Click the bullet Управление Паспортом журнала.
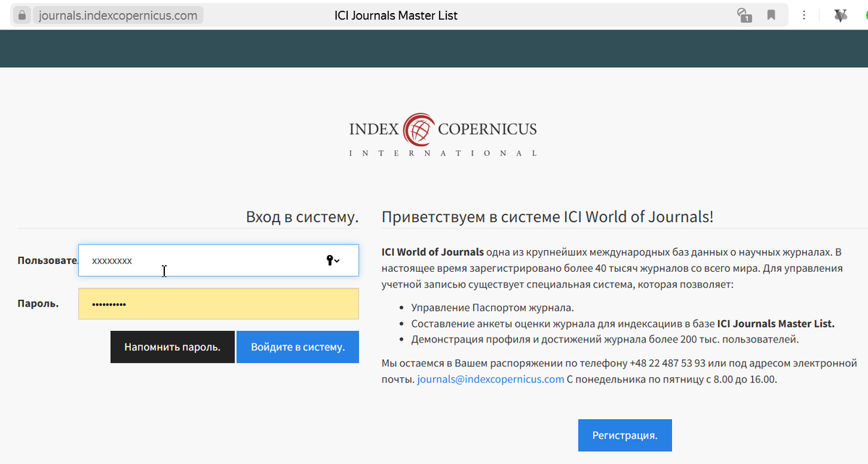This screenshot has width=868, height=464. (493, 307)
